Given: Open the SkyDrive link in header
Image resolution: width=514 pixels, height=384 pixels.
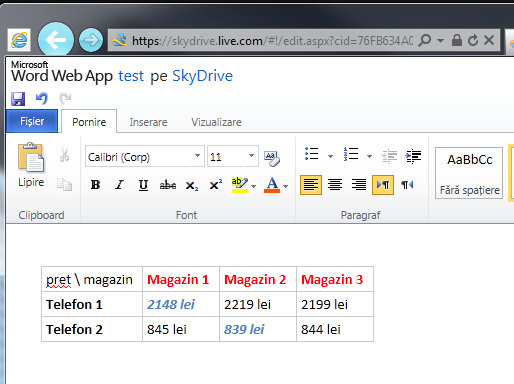Looking at the screenshot, I should tap(202, 76).
